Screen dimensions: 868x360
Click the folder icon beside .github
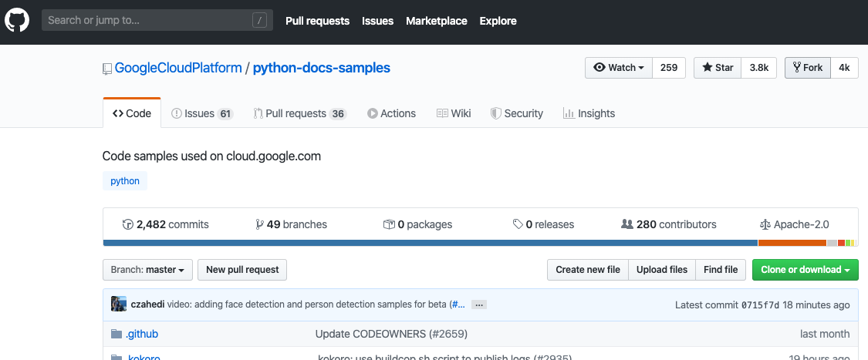pos(117,334)
